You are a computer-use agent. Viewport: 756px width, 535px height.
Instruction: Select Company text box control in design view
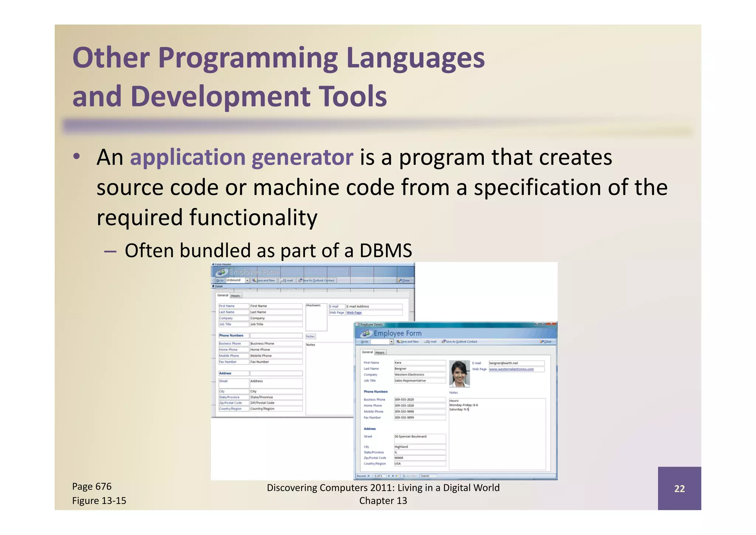[276, 318]
